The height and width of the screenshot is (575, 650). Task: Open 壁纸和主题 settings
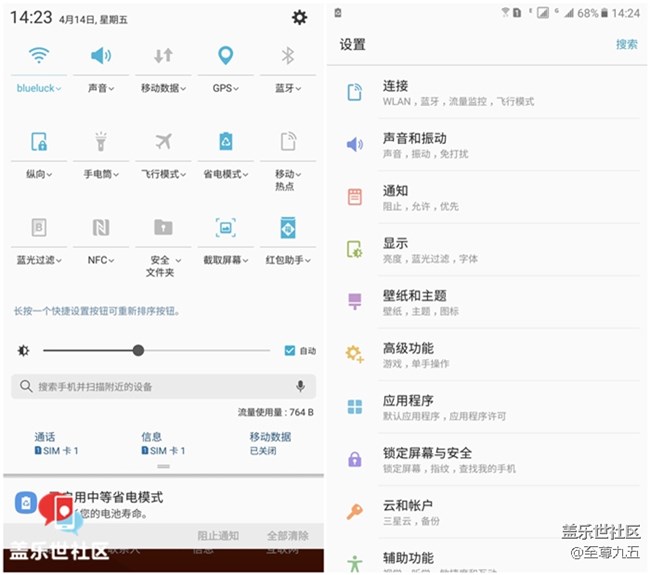tap(488, 303)
